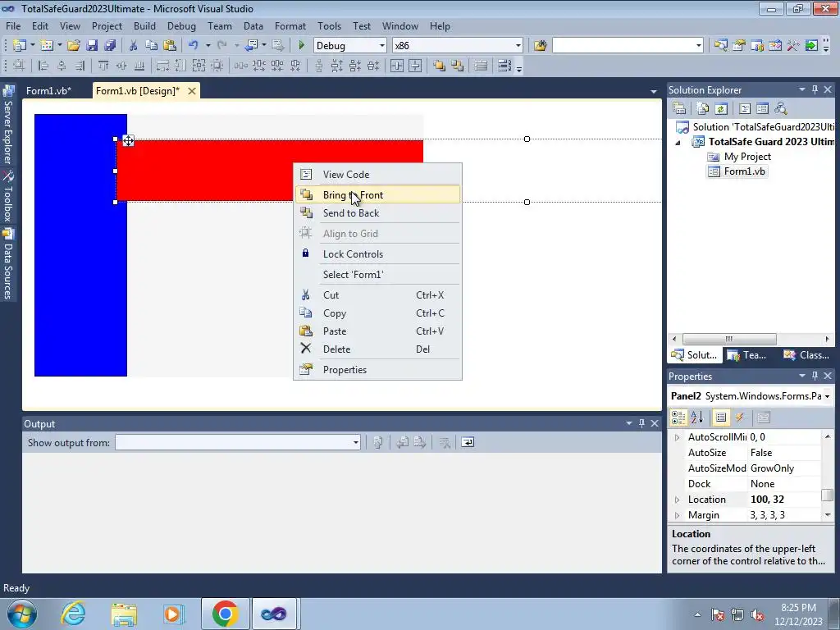
Task: Open the Build menu
Action: click(144, 25)
